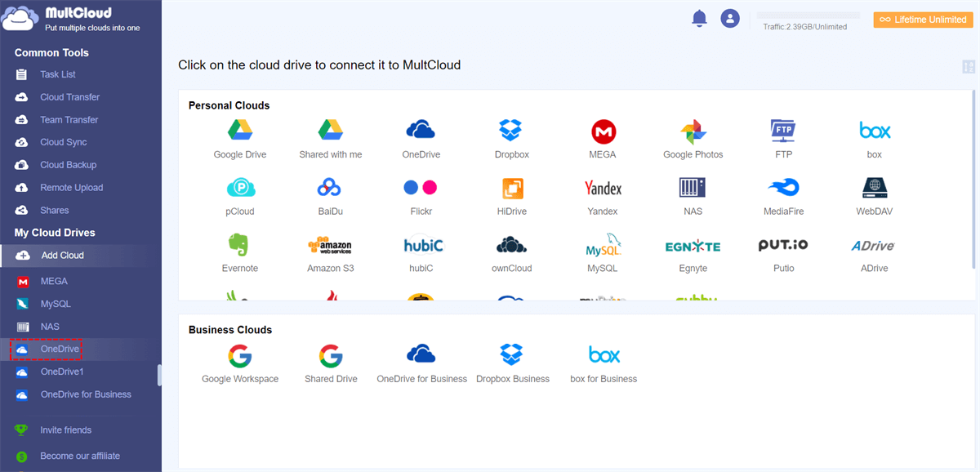Click the Business Clouds heading
This screenshot has width=980, height=472.
pos(230,330)
